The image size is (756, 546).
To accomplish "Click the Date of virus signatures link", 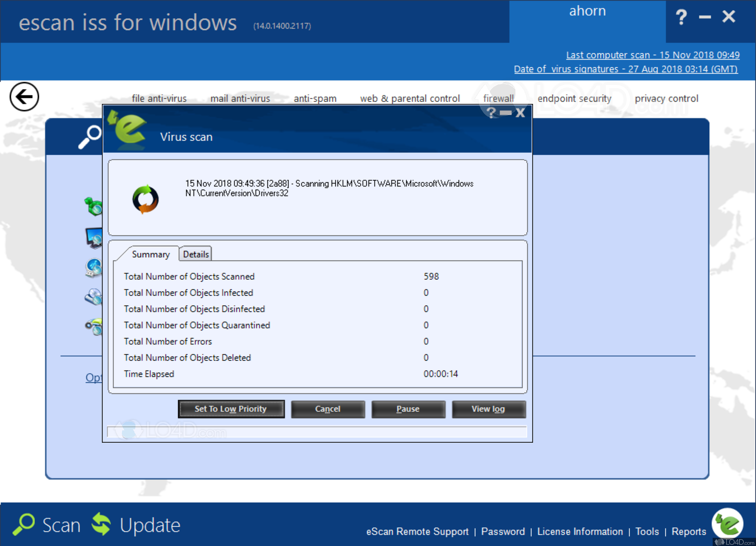I will click(x=626, y=69).
